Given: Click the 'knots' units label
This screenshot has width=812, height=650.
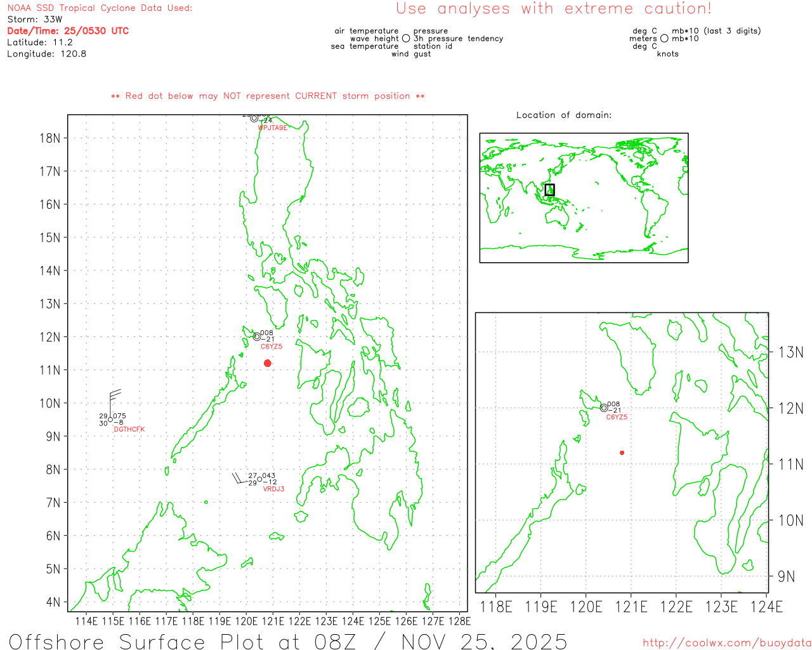Looking at the screenshot, I should (x=668, y=54).
